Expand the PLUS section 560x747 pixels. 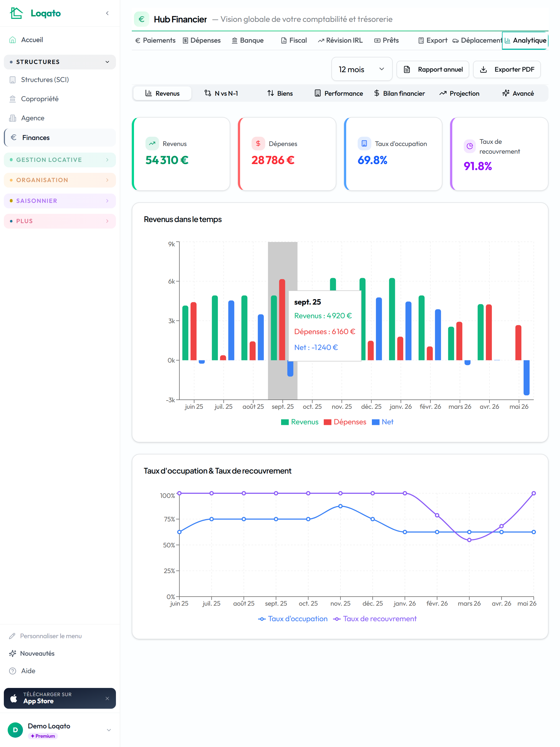coord(60,221)
